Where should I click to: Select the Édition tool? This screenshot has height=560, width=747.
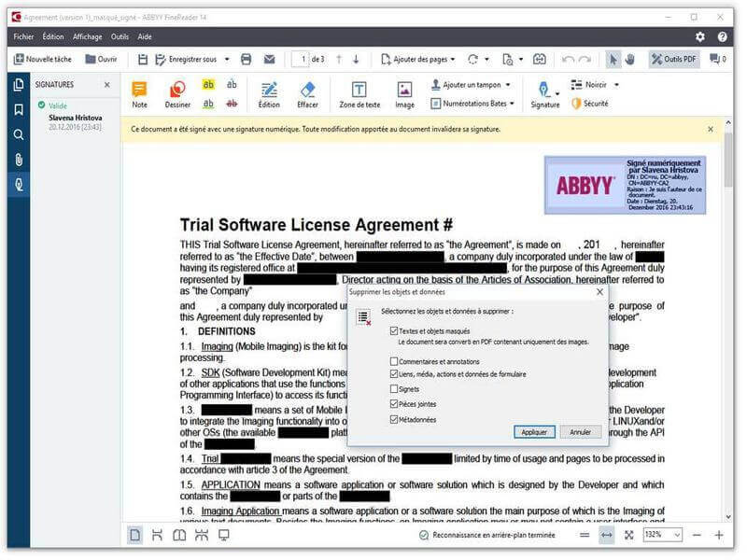pos(269,94)
